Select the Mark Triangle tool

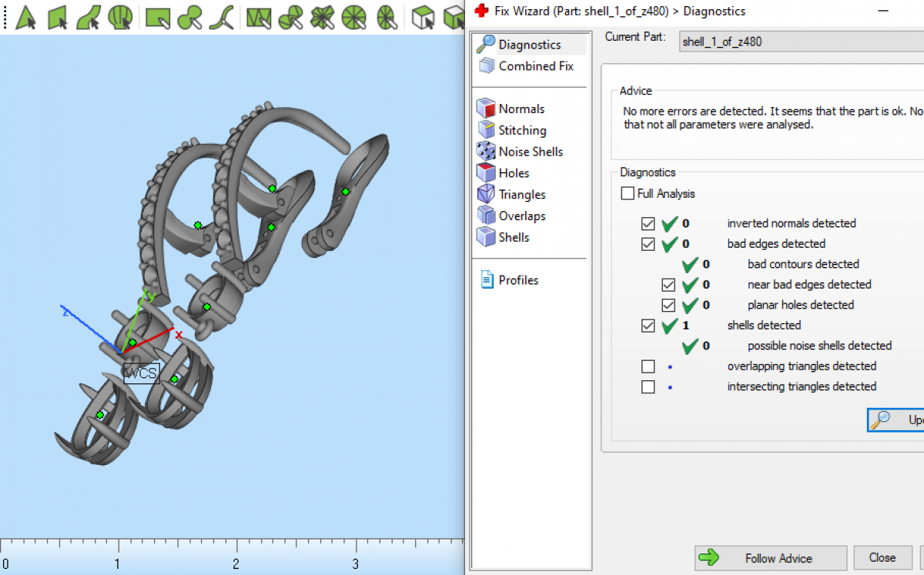pos(25,16)
